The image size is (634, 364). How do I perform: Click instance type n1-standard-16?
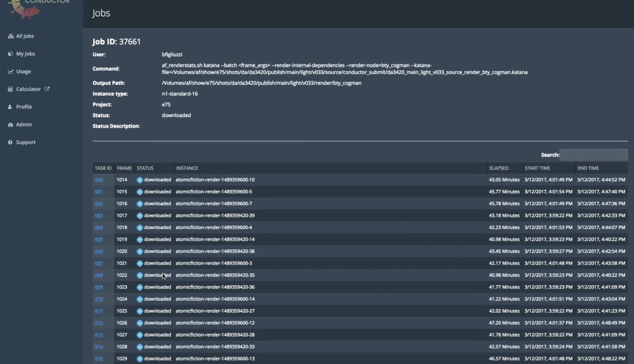pyautogui.click(x=180, y=94)
